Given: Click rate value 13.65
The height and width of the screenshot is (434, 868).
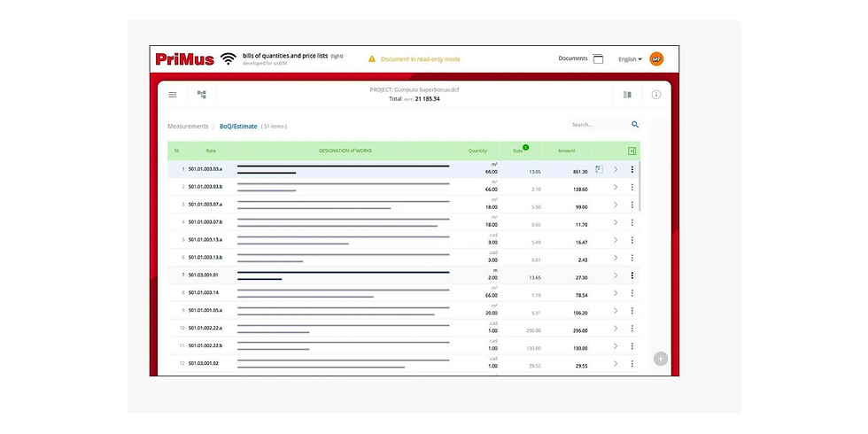Looking at the screenshot, I should tap(535, 278).
